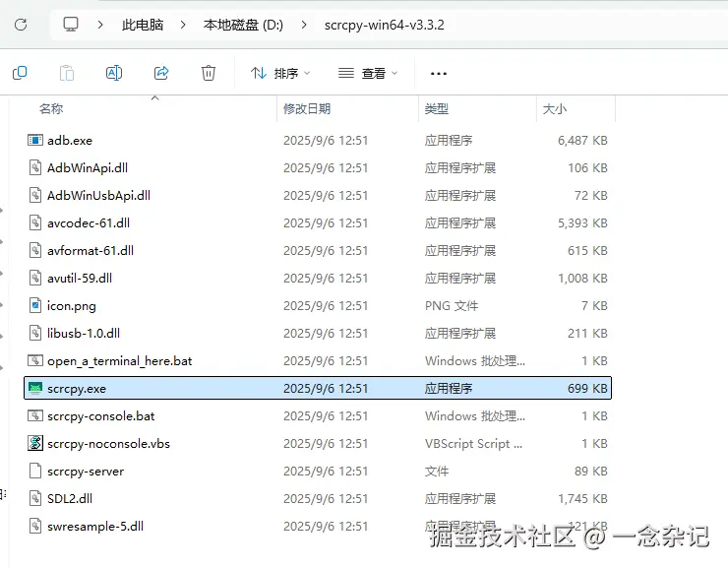This screenshot has width=728, height=568.
Task: Click scrcpy-win64-v3.3.2 breadcrumb segment
Action: coord(385,25)
